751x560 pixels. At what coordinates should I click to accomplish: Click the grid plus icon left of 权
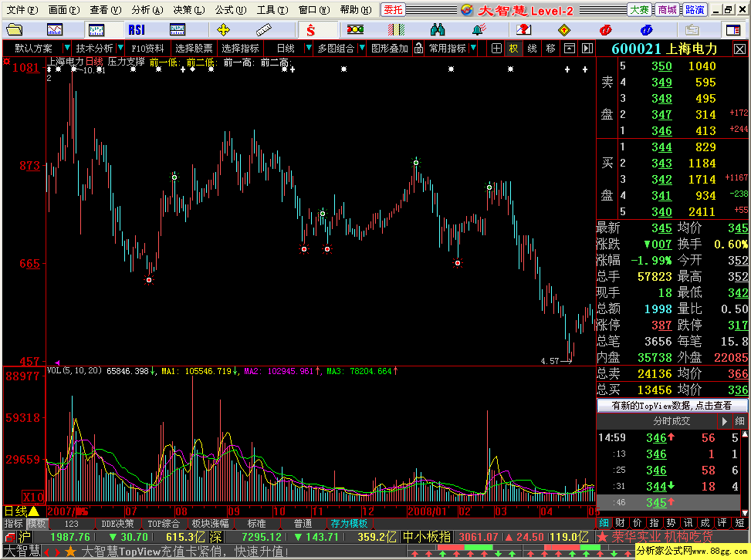click(x=496, y=49)
